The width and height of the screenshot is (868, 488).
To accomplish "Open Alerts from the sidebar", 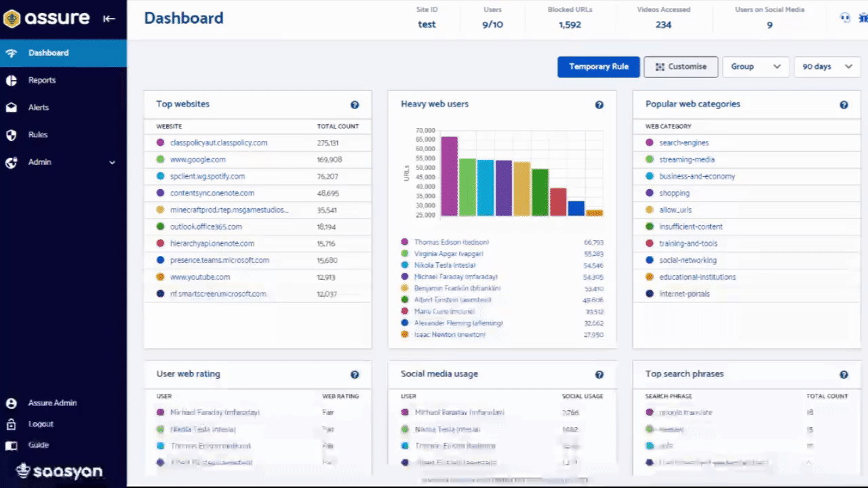I will 39,107.
